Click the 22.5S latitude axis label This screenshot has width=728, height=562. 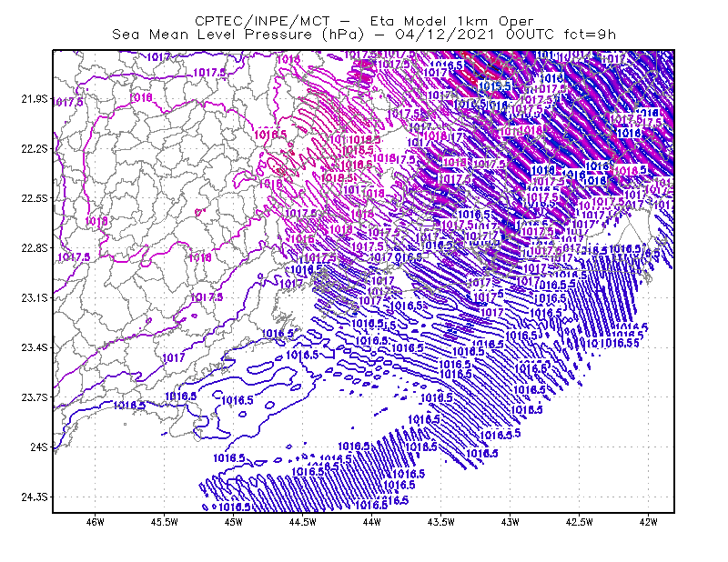tap(35, 198)
